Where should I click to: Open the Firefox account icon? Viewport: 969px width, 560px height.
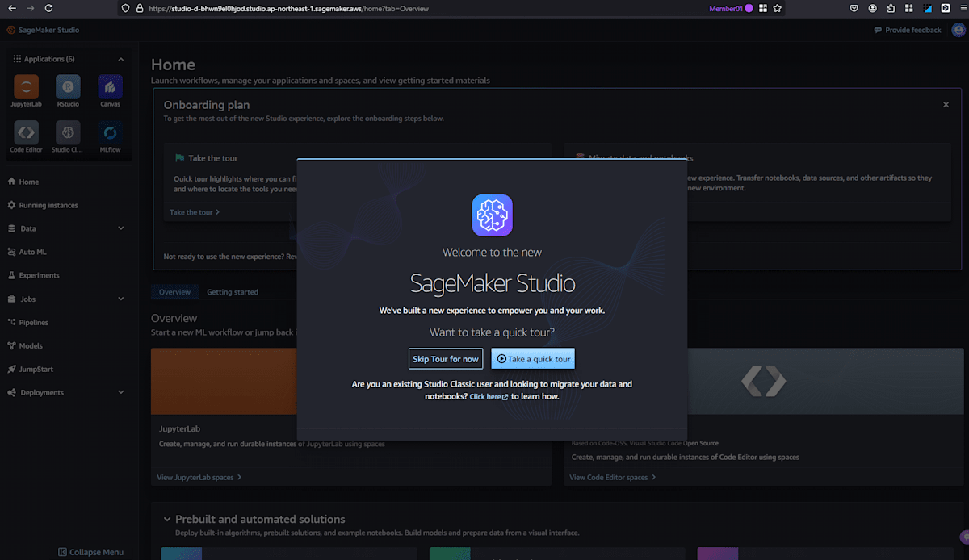[873, 8]
